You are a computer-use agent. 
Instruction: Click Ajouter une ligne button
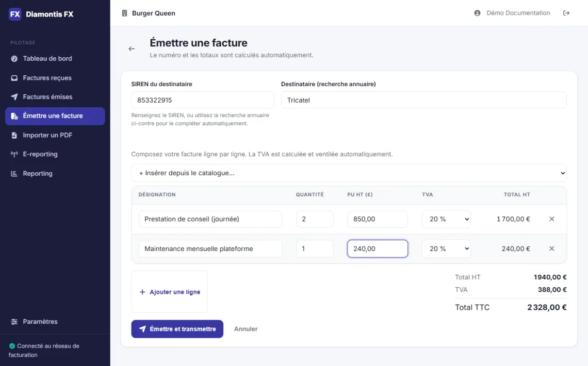coord(170,292)
